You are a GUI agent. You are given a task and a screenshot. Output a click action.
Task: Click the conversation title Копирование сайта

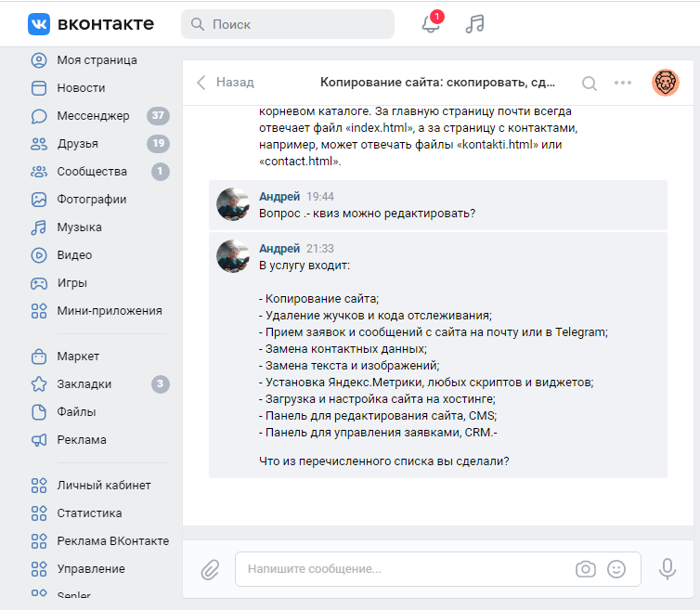pyautogui.click(x=437, y=83)
